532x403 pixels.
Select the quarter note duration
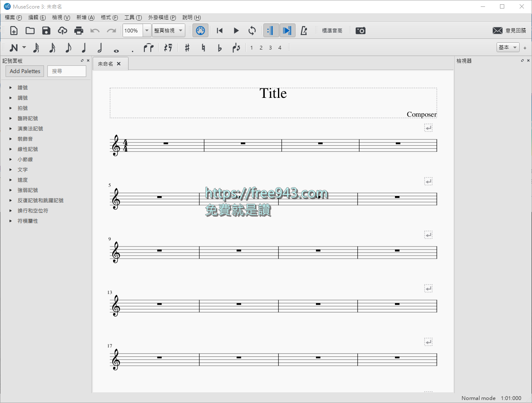pyautogui.click(x=84, y=47)
